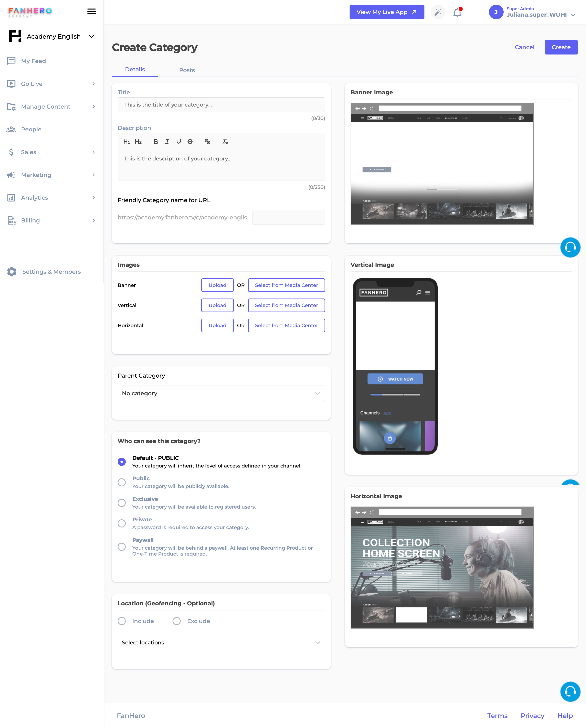Click the Create button

click(561, 47)
